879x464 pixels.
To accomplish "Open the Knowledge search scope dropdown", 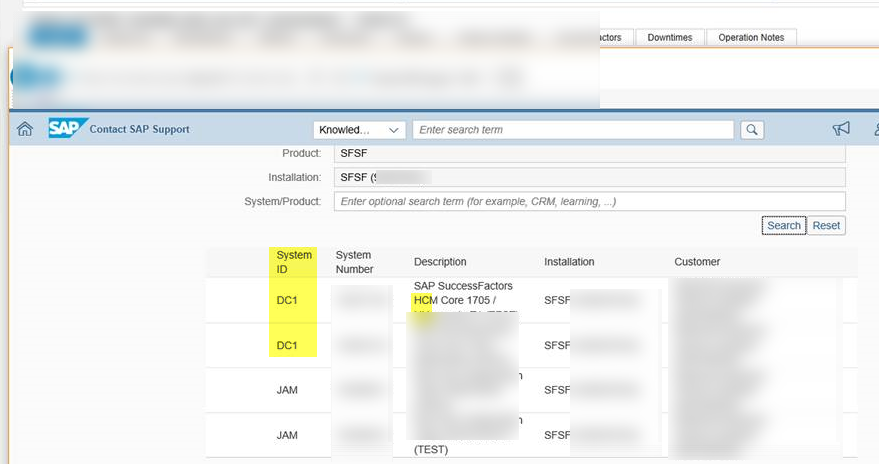I will pyautogui.click(x=359, y=130).
